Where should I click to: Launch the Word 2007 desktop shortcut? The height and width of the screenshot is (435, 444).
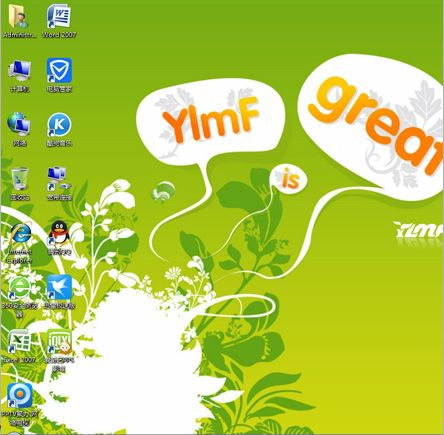59,16
